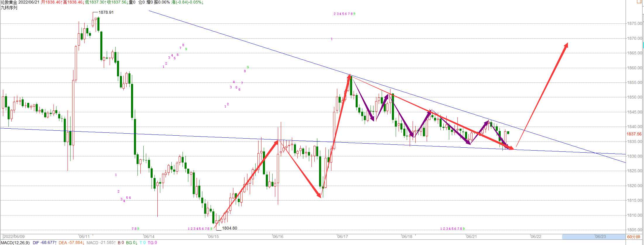Click the highlighted time-axis scroll region near 06/23
This screenshot has width=644, height=245.
coord(594,237)
